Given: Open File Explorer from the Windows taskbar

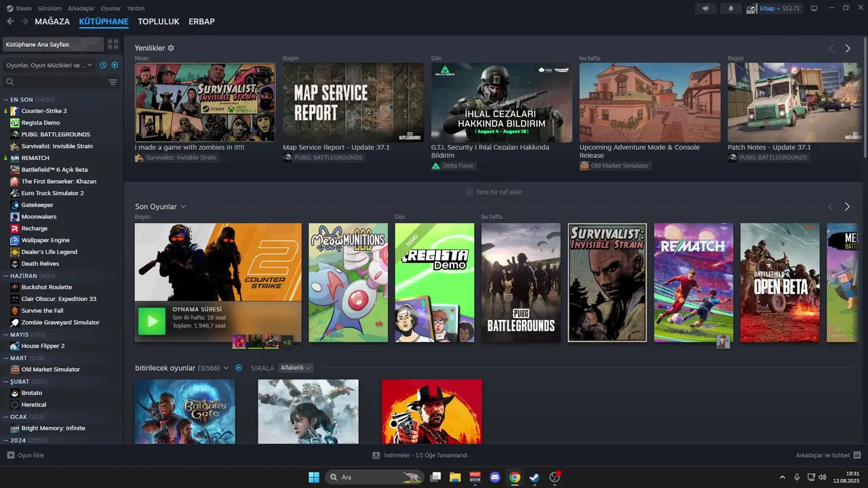Looking at the screenshot, I should pyautogui.click(x=455, y=477).
